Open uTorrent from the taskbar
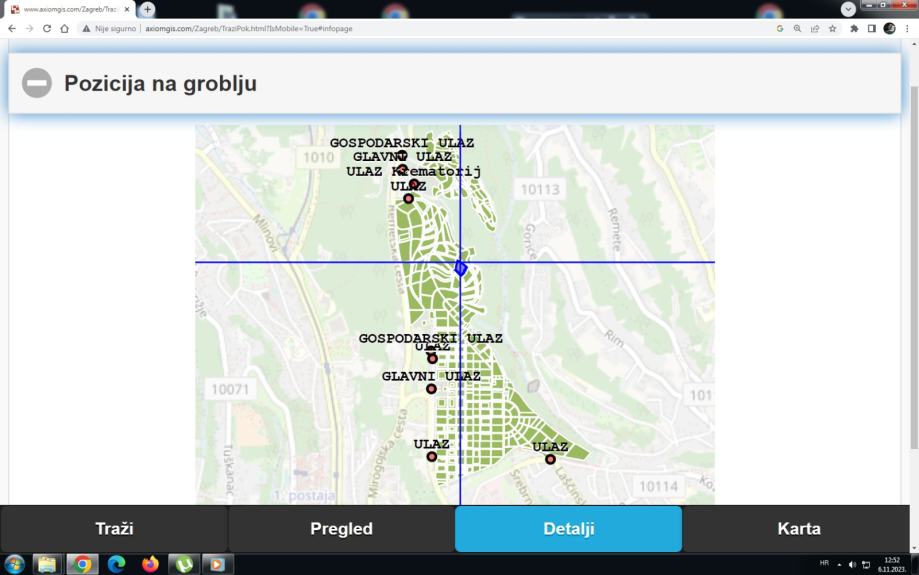 point(184,564)
